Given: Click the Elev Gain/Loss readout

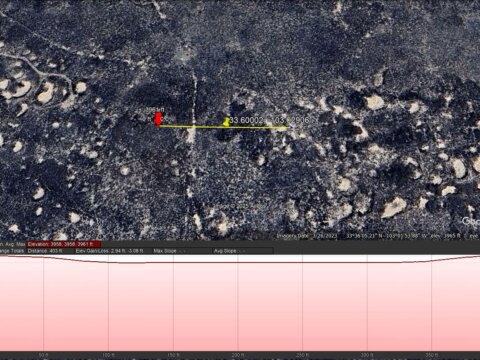Looking at the screenshot, I should 109,251.
